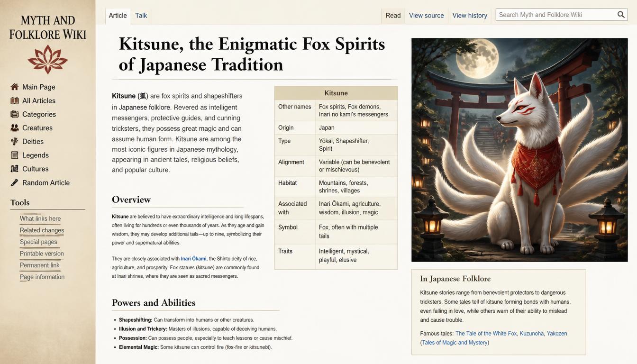Viewport: 637px width, 364px height.
Task: Open the Read view tab
Action: pyautogui.click(x=393, y=16)
